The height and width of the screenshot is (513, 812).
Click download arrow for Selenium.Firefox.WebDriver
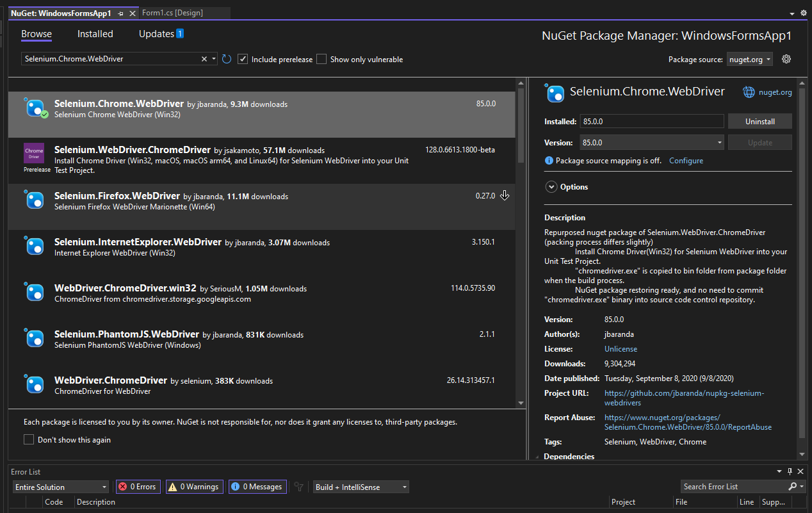[x=505, y=196]
